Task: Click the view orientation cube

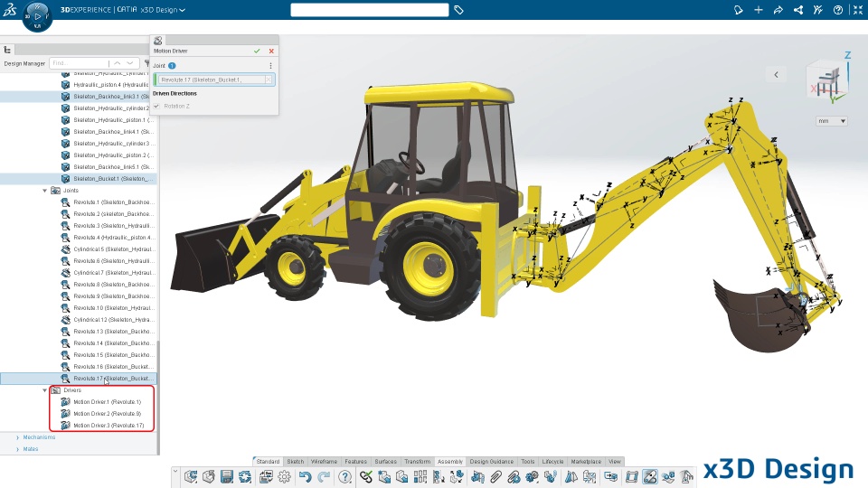Action: pos(826,80)
